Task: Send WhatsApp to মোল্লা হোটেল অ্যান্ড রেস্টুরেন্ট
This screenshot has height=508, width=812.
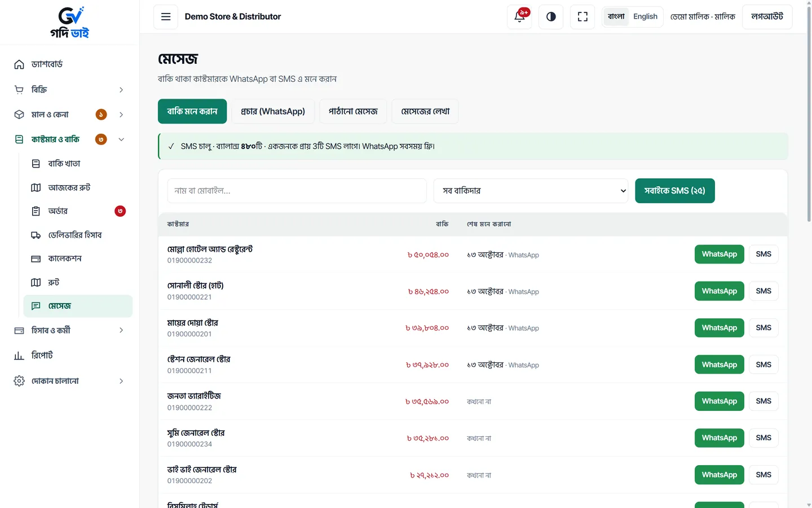Action: pyautogui.click(x=719, y=254)
